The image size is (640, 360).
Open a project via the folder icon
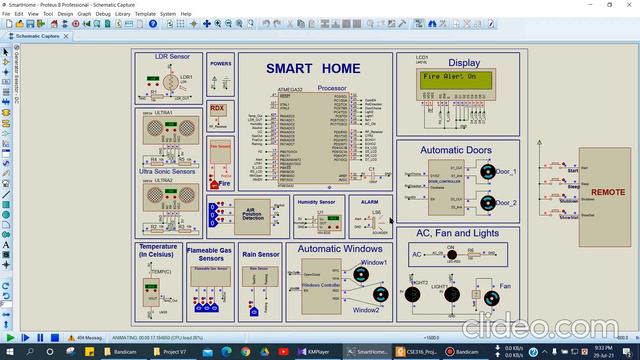(x=20, y=24)
